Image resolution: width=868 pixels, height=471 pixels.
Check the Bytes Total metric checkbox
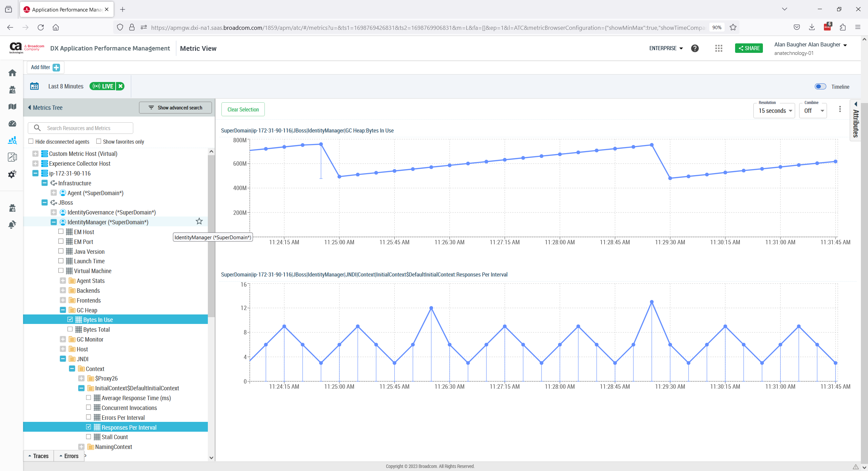(70, 329)
